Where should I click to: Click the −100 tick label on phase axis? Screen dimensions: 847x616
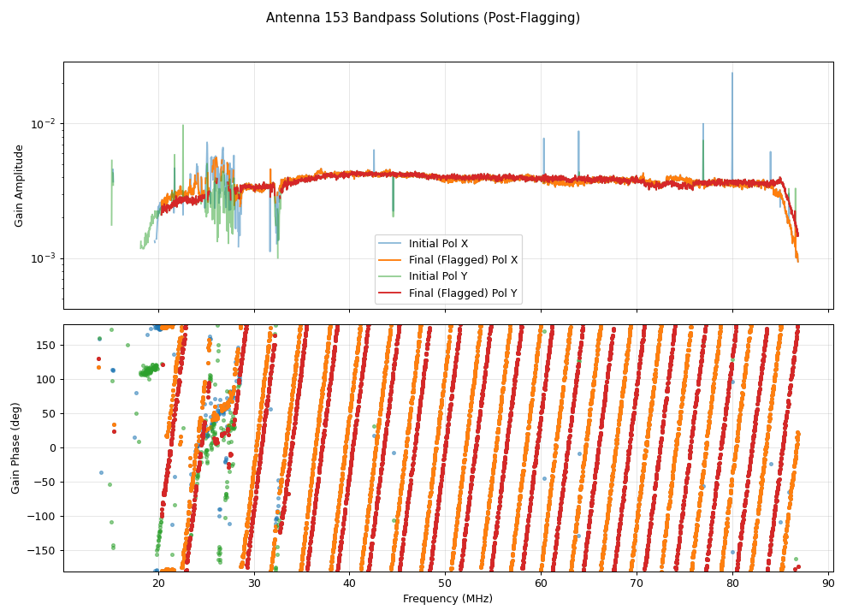[x=42, y=516]
